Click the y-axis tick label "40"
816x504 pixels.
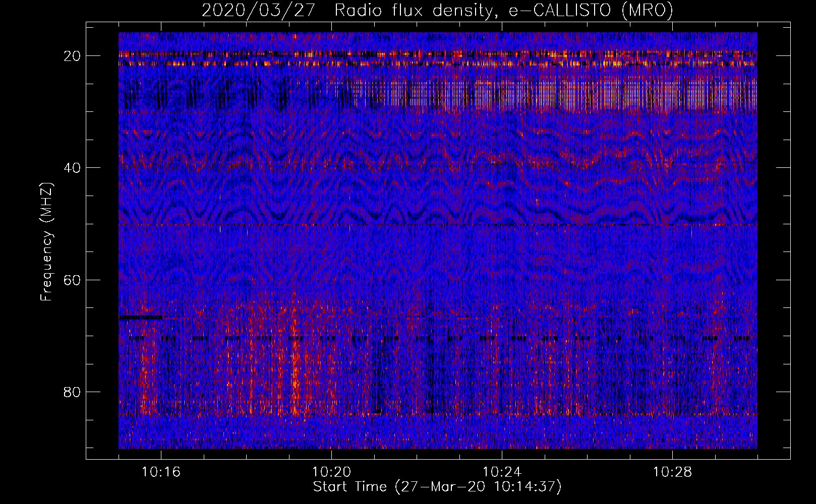(73, 168)
